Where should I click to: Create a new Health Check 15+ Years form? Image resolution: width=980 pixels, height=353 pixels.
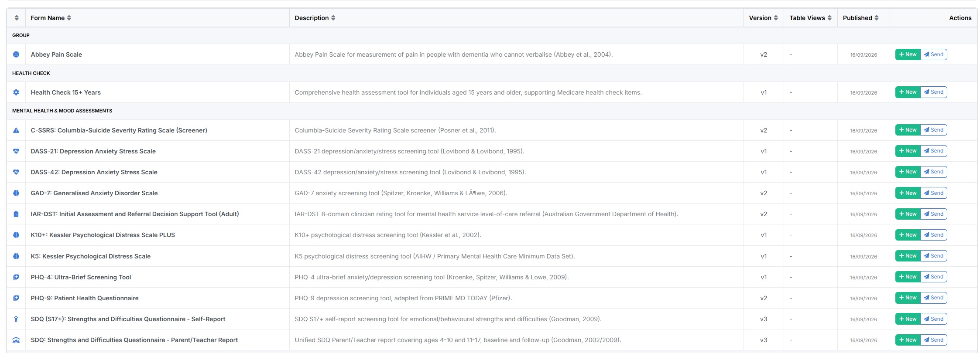[908, 92]
